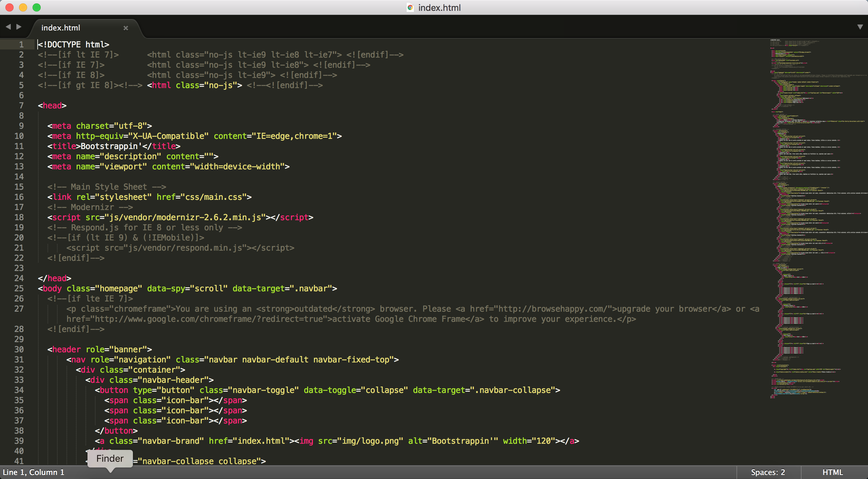
Task: Click the if lte IE 7 comment
Action: 90,298
